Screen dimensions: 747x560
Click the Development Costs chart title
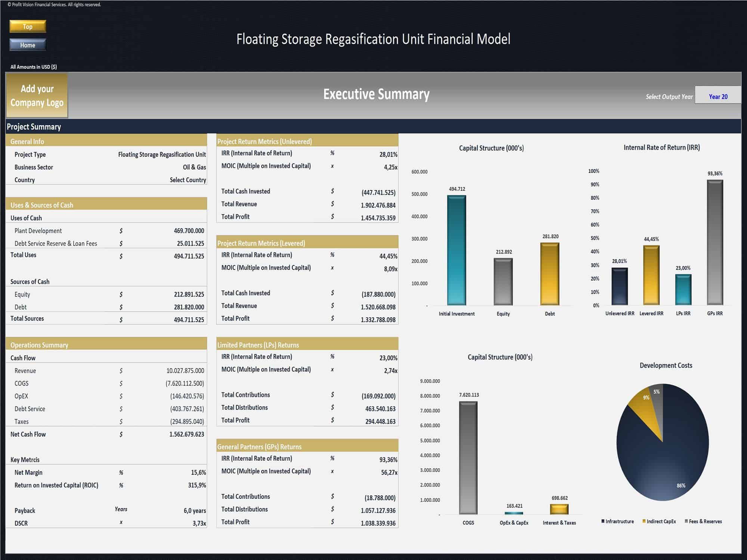(x=666, y=365)
